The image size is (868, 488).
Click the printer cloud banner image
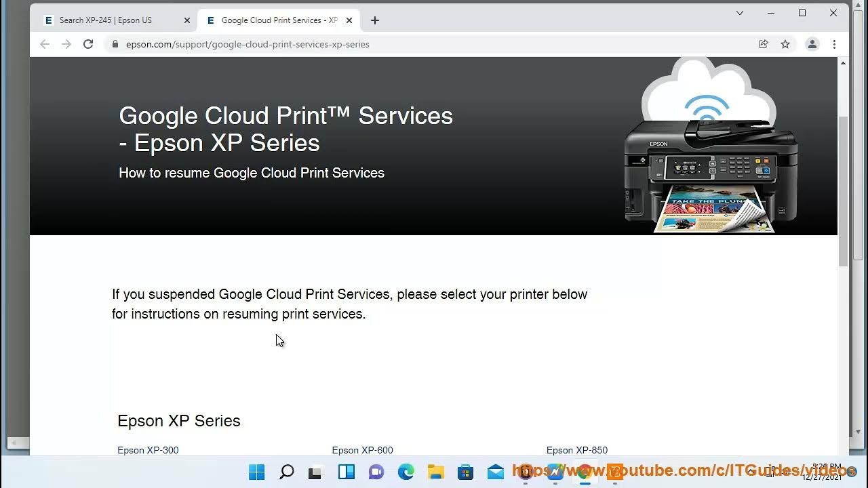[x=711, y=146]
